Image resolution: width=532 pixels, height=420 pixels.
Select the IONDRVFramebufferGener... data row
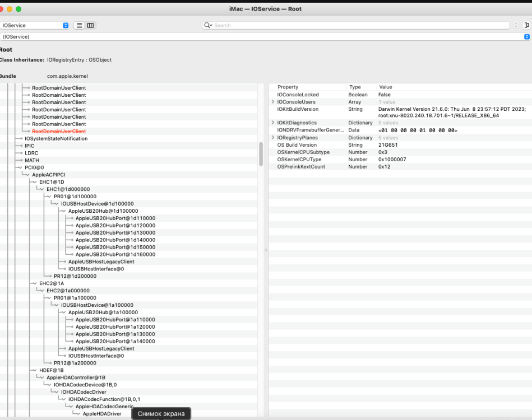coord(400,130)
